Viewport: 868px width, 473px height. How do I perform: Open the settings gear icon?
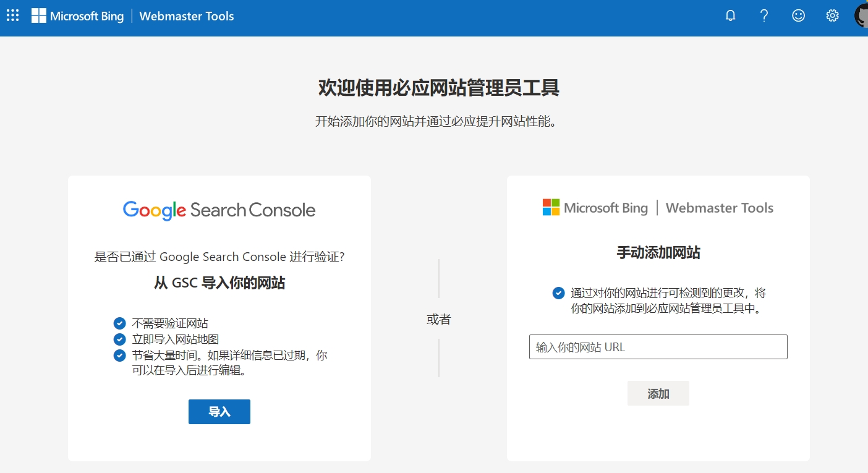[832, 16]
